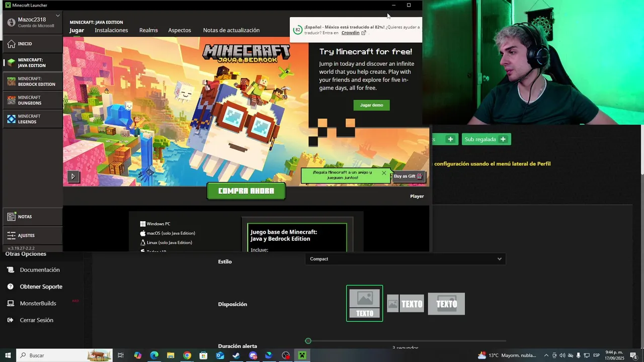The image size is (644, 362).
Task: Open Minecraft Dungeons in the launcher sidebar
Action: [x=32, y=100]
